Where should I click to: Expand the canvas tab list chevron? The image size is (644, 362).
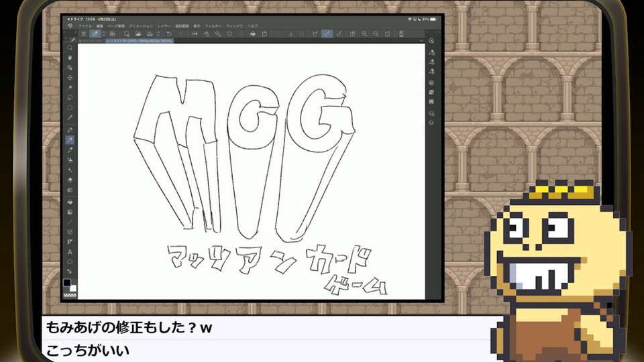421,41
